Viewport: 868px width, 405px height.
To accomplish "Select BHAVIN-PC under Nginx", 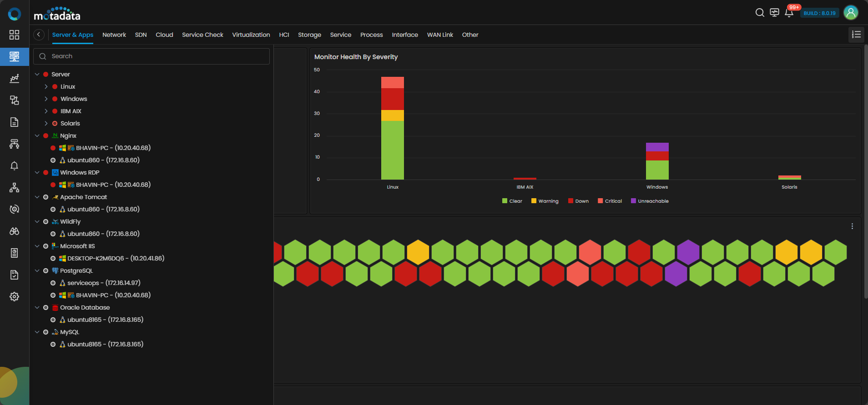I will 113,148.
